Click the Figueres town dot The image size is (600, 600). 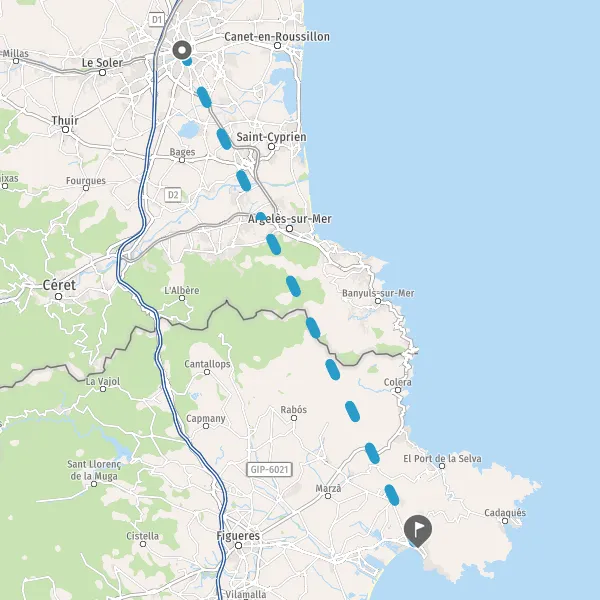(x=238, y=545)
